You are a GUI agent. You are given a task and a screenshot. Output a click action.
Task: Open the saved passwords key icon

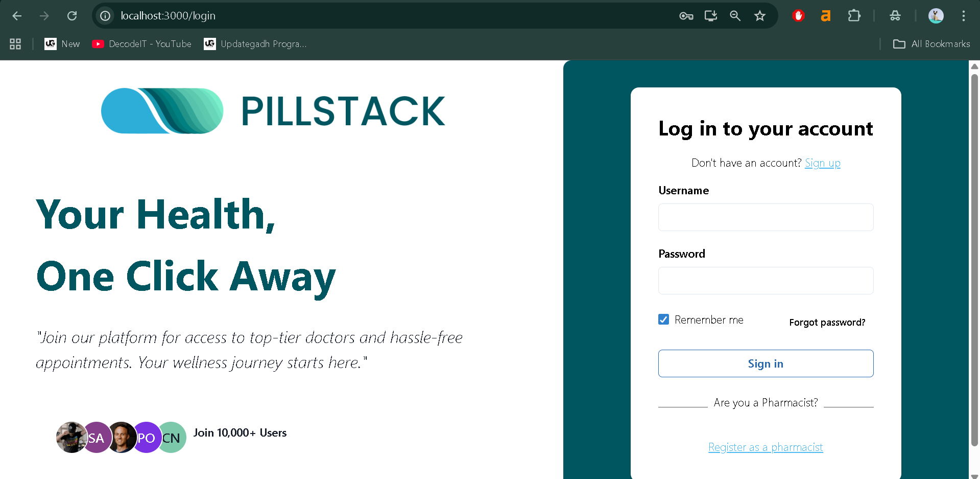click(x=686, y=16)
